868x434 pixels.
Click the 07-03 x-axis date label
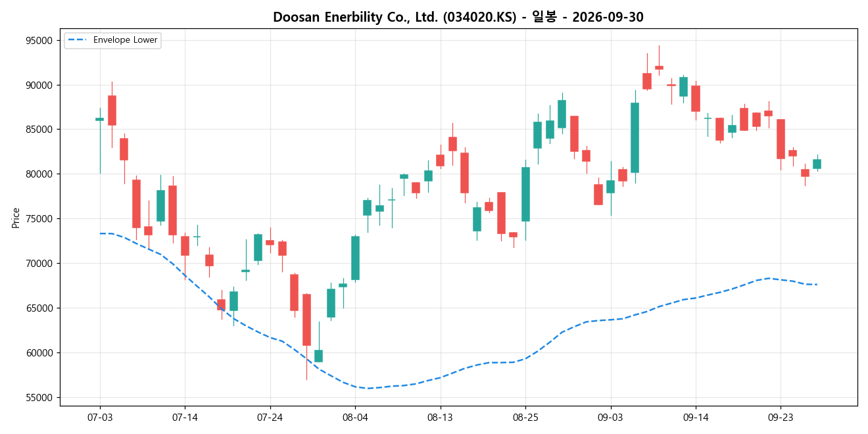tap(100, 417)
